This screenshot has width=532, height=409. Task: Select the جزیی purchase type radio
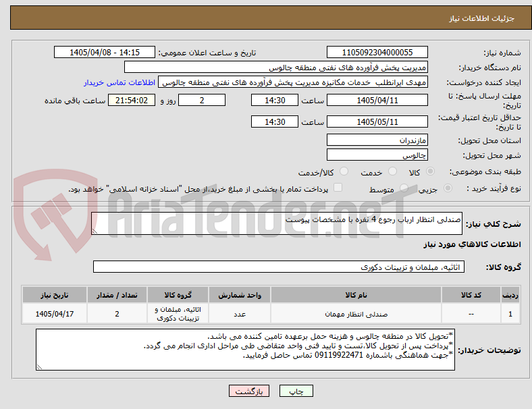(x=448, y=188)
